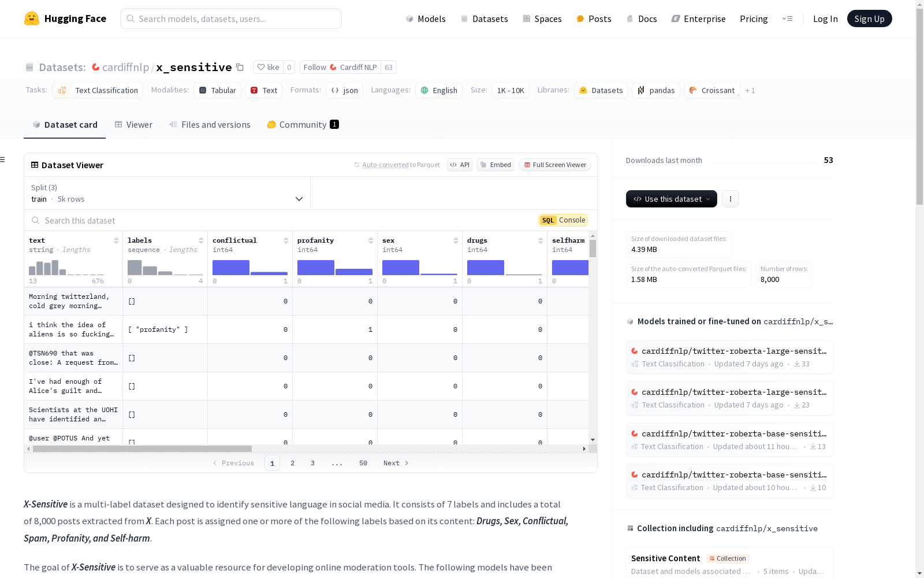Go to Models in the top navigation

(x=426, y=18)
